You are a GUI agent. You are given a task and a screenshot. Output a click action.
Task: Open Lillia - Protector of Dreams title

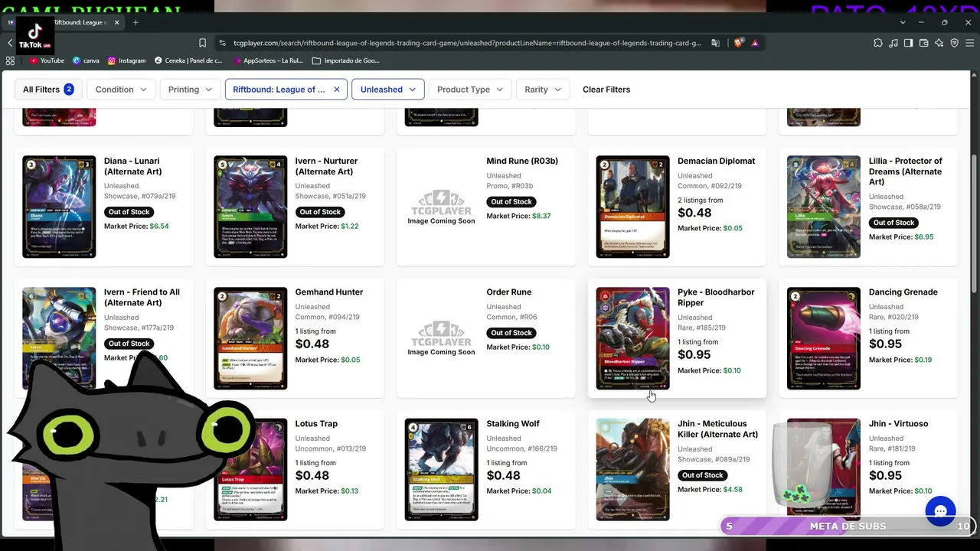pyautogui.click(x=906, y=171)
